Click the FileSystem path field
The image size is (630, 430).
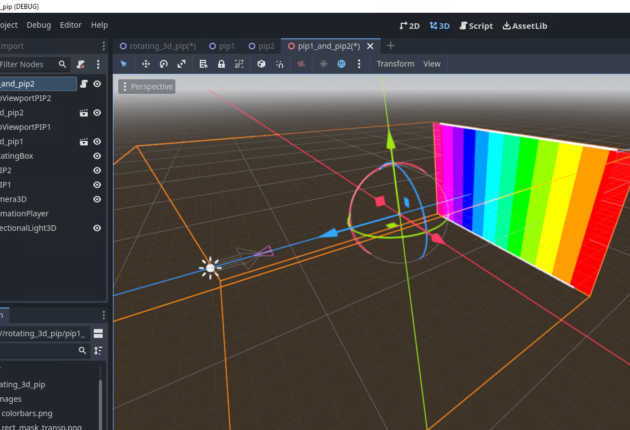click(x=44, y=334)
